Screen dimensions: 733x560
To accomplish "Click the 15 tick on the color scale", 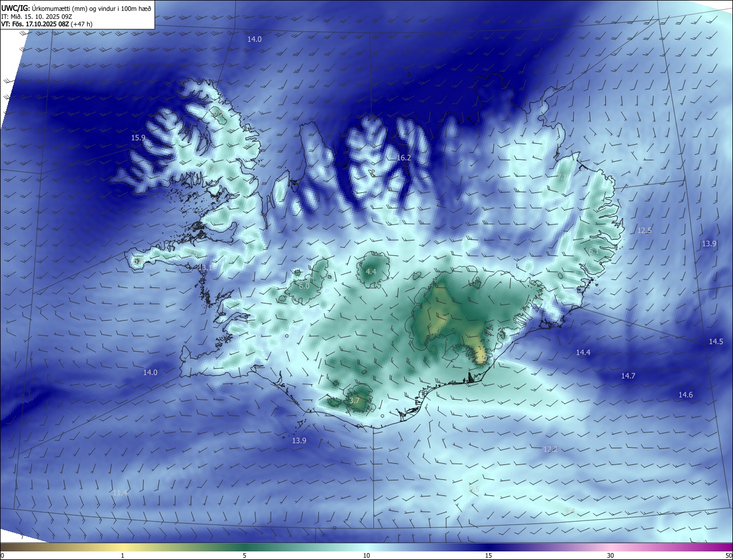I will pyautogui.click(x=488, y=555).
